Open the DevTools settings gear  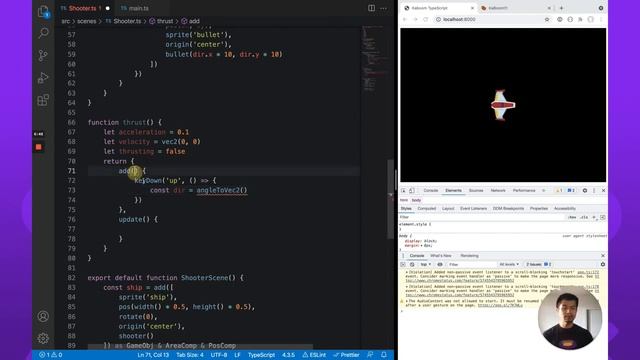click(585, 191)
